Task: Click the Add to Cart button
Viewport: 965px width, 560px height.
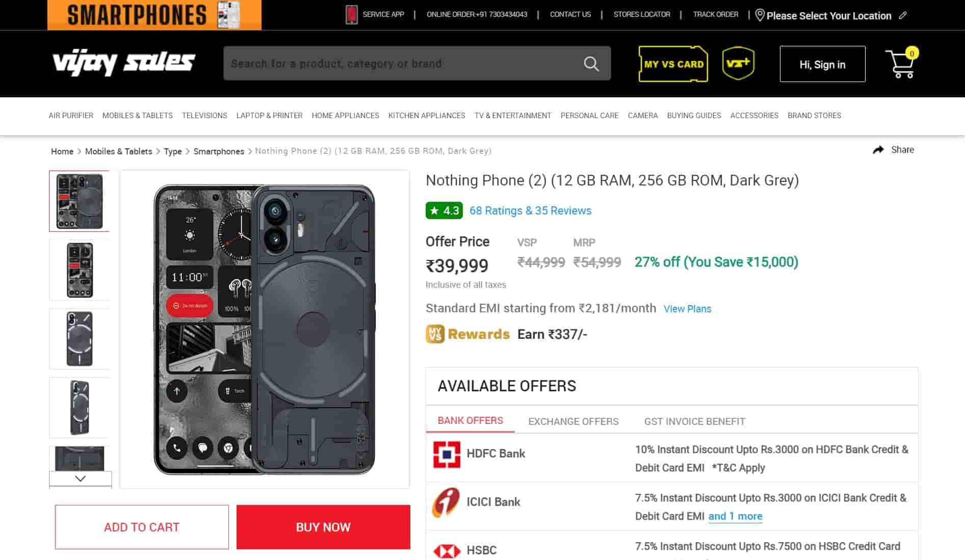Action: (x=142, y=527)
